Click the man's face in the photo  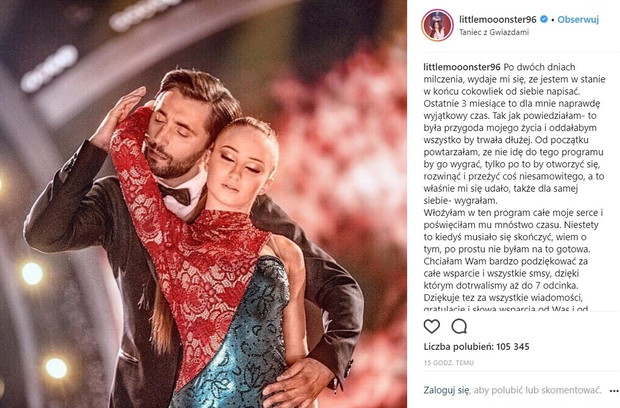(x=176, y=134)
